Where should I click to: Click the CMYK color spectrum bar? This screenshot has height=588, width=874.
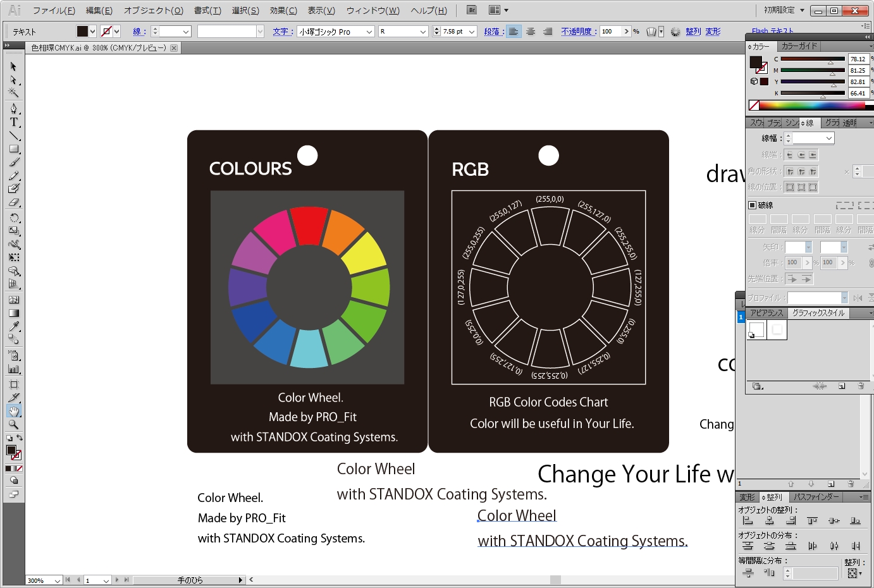pyautogui.click(x=816, y=106)
